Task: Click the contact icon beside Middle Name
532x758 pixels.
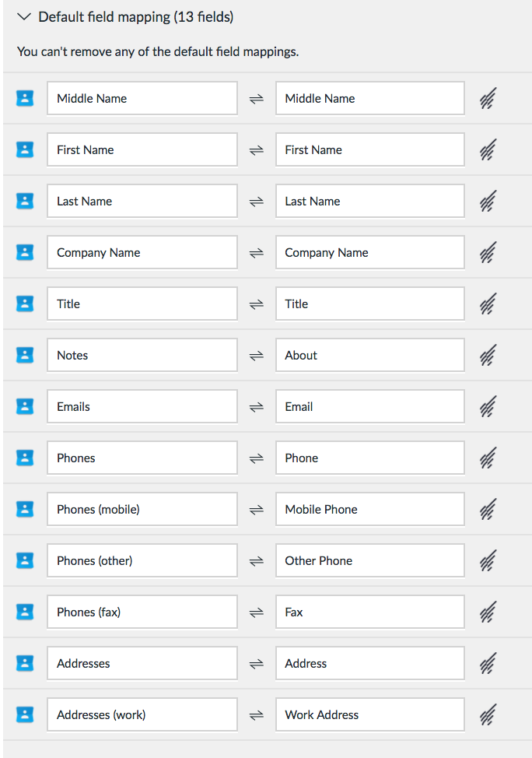Action: [x=25, y=98]
